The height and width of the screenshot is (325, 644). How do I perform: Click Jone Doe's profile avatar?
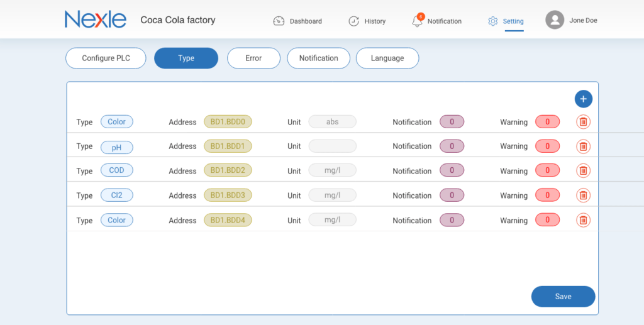(554, 20)
